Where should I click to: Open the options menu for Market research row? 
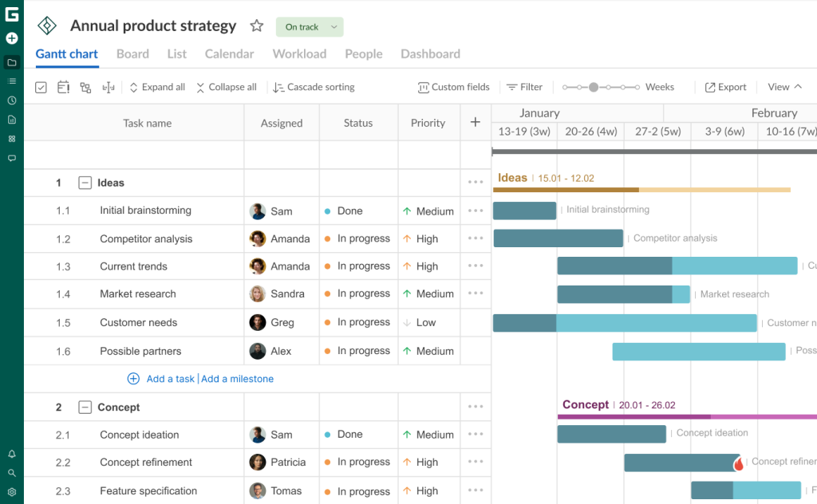click(475, 293)
